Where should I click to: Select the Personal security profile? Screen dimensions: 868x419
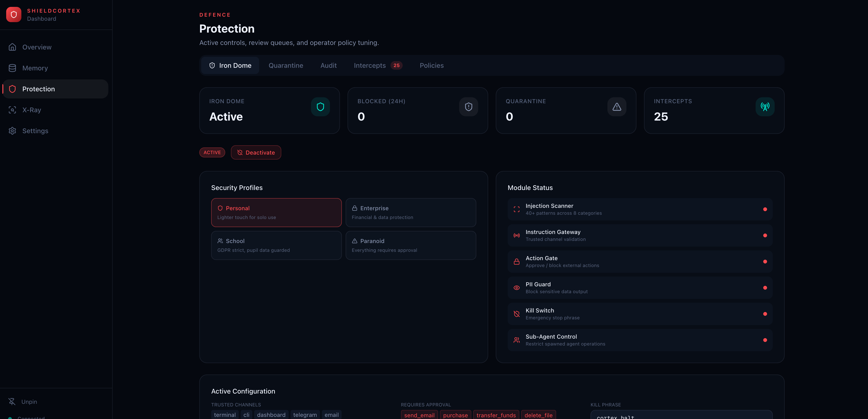pos(276,213)
